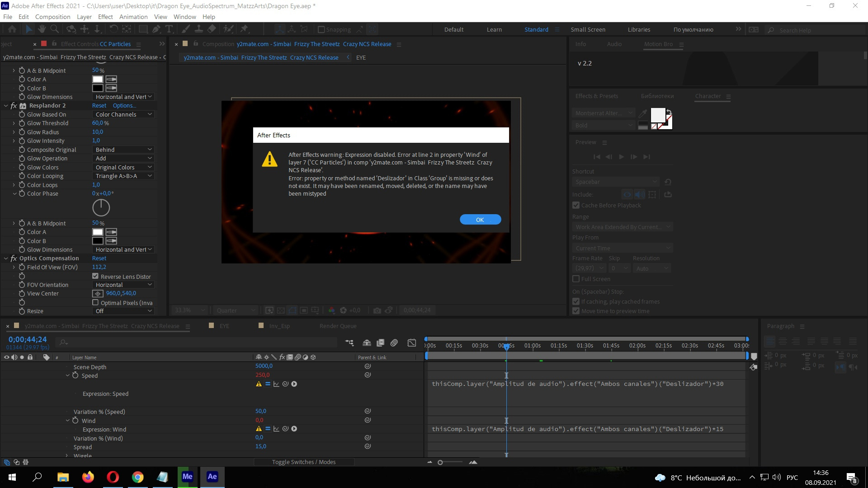
Task: Collapse the Resplandor 2 effect group
Action: click(6, 106)
